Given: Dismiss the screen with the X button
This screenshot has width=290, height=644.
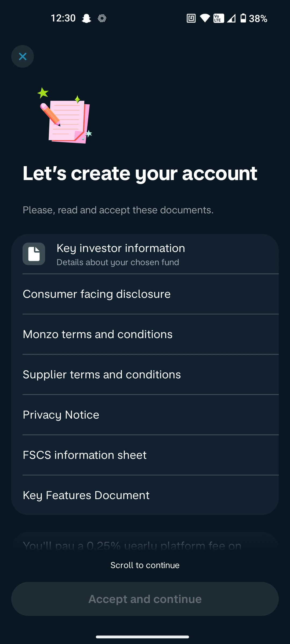Looking at the screenshot, I should tap(22, 56).
